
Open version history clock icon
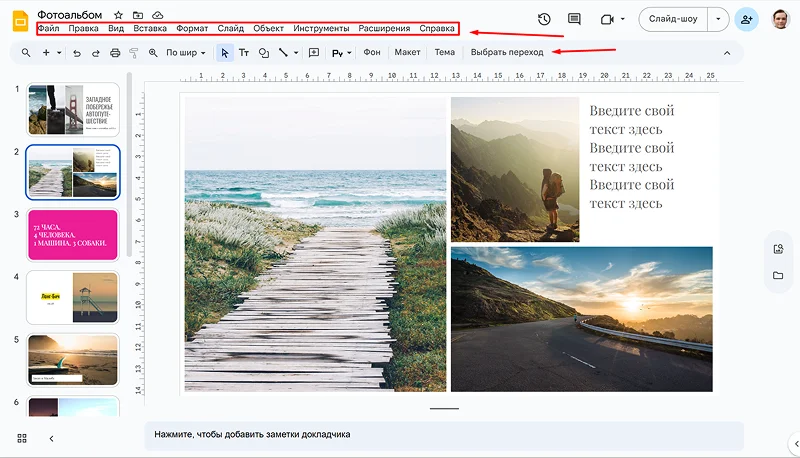coord(544,19)
